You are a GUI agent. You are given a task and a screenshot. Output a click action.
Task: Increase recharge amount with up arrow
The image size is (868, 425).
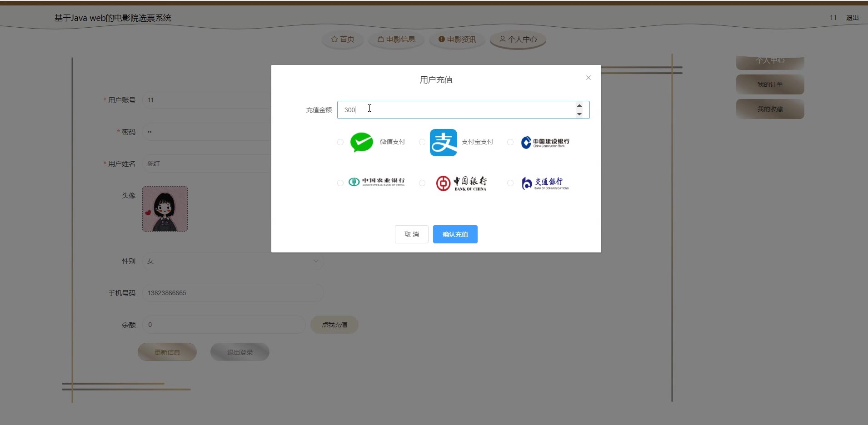pyautogui.click(x=579, y=106)
